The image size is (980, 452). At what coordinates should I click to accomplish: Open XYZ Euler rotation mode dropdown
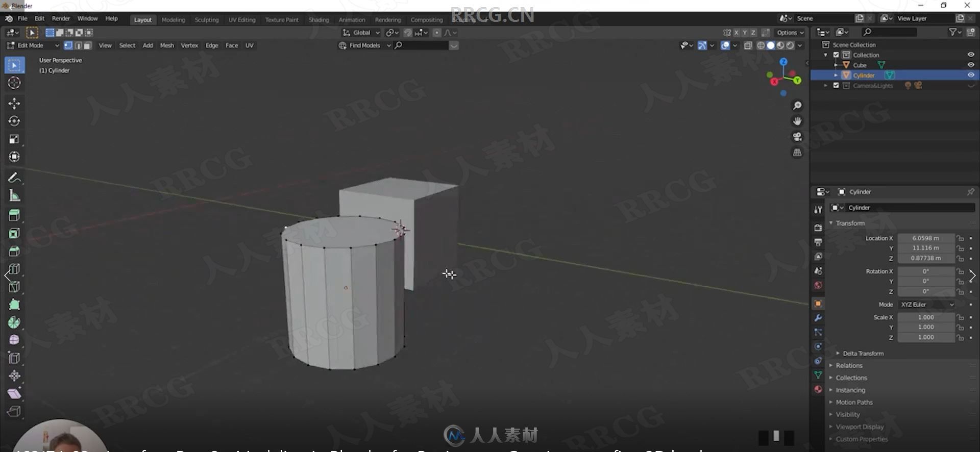coord(926,305)
